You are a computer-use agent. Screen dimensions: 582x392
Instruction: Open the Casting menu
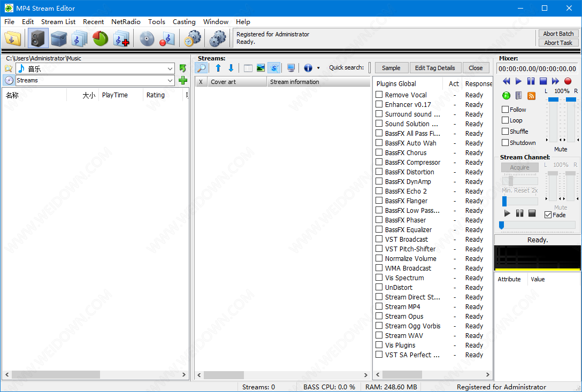point(184,21)
